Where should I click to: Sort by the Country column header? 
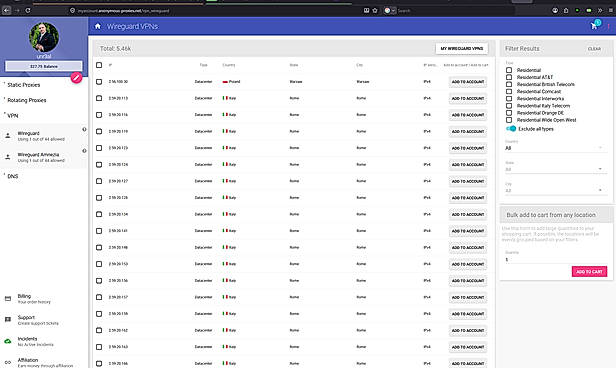[x=229, y=65]
